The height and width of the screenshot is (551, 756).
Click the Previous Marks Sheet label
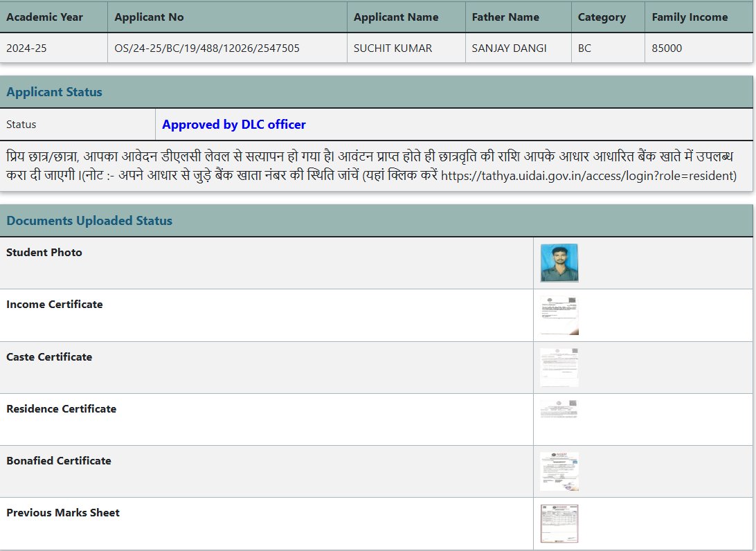[x=63, y=512]
